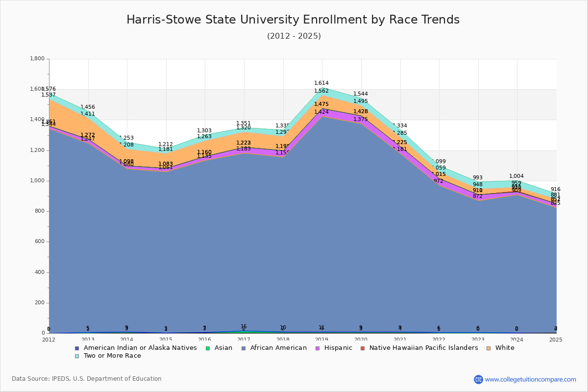
Task: Click the 800 y-axis label
Action: click(x=40, y=211)
